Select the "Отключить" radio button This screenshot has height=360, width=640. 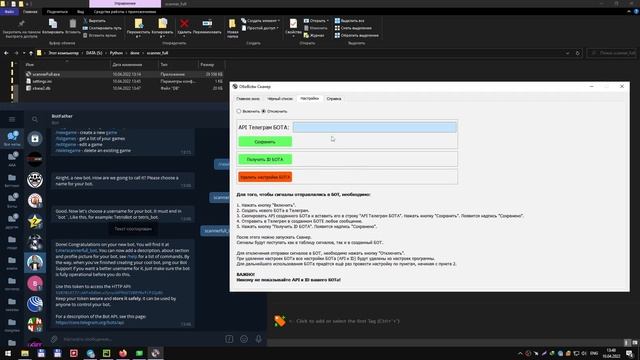[264, 111]
